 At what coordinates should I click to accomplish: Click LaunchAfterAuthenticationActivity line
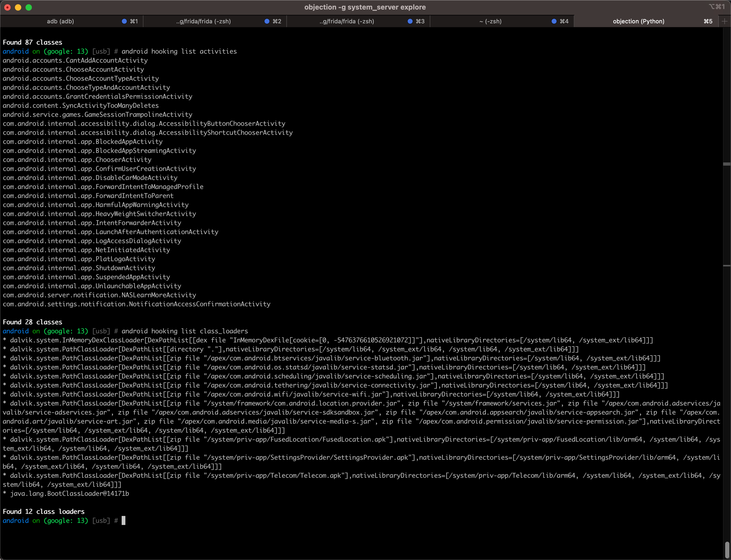(x=110, y=231)
